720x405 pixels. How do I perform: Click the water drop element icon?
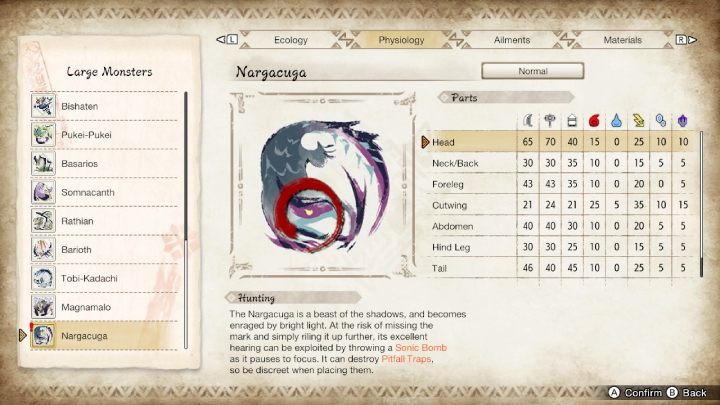[x=616, y=121]
